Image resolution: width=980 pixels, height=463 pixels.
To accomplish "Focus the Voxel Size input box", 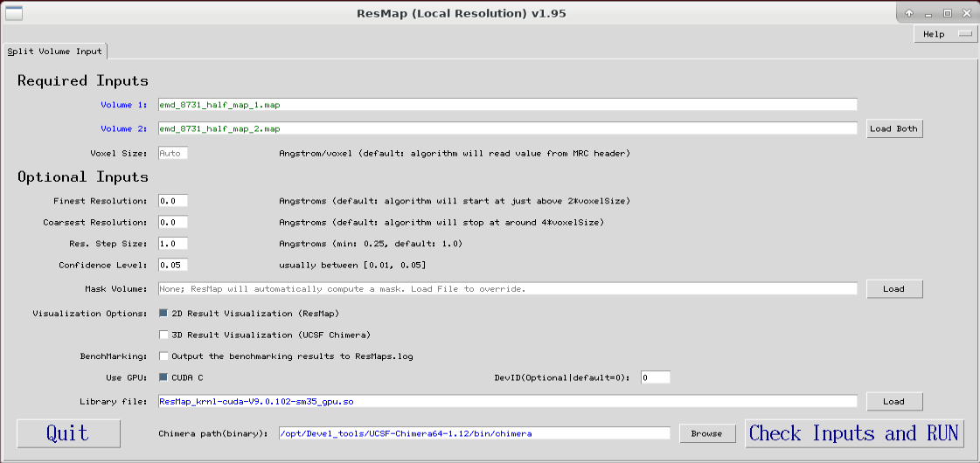I will click(173, 154).
